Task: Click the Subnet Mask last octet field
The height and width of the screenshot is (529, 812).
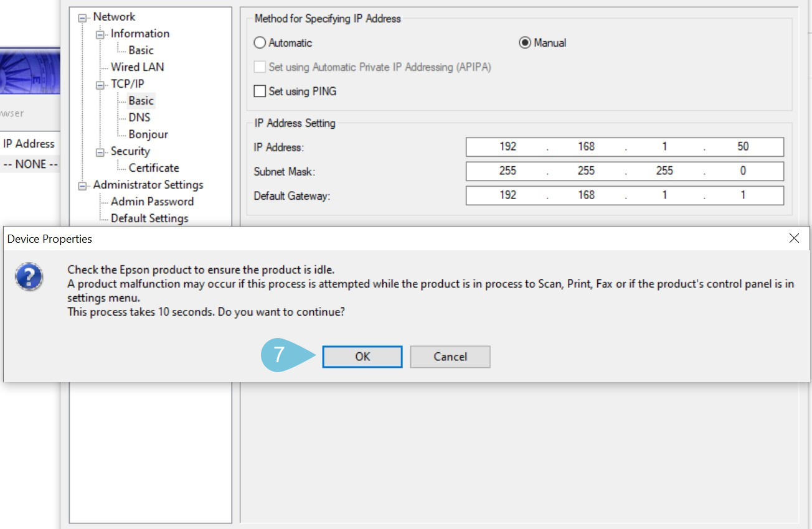Action: 742,171
